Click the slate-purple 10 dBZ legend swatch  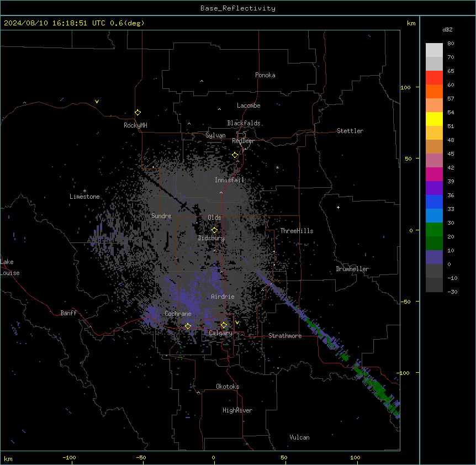pos(434,257)
